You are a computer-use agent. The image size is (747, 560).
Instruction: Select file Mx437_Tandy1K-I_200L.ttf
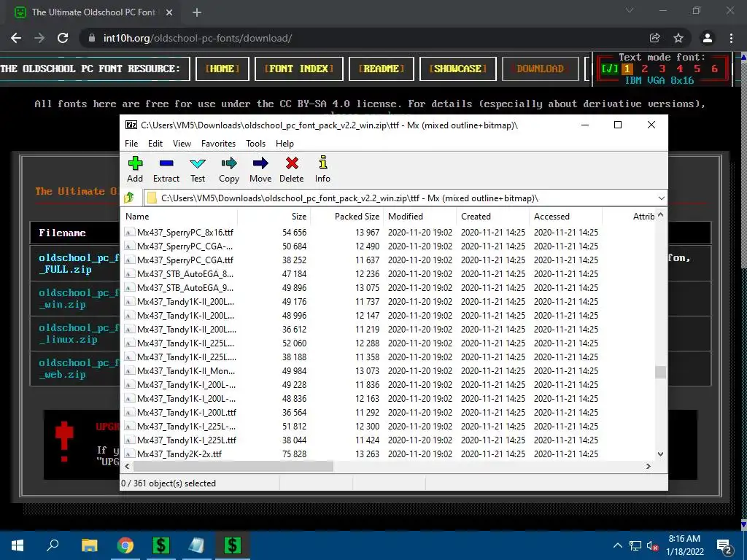(x=186, y=413)
